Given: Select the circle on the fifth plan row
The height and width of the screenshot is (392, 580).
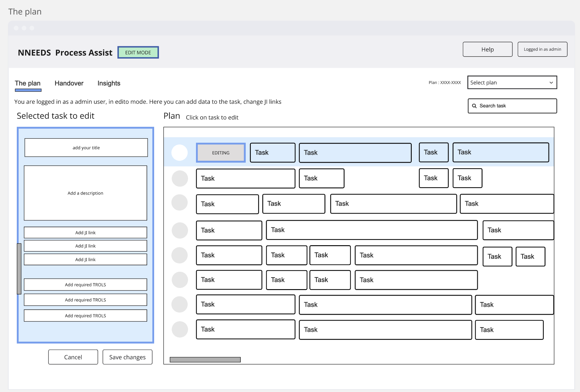Looking at the screenshot, I should [179, 255].
